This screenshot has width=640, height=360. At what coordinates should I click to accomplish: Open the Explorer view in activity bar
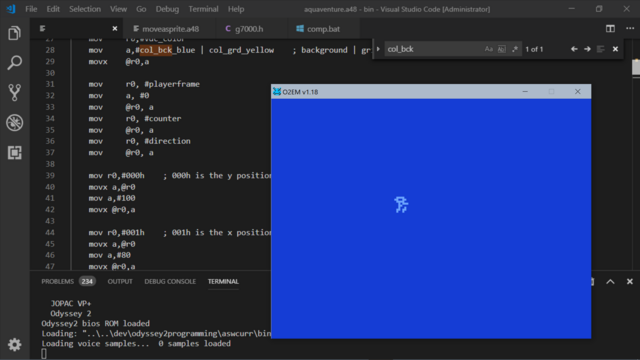point(14,33)
